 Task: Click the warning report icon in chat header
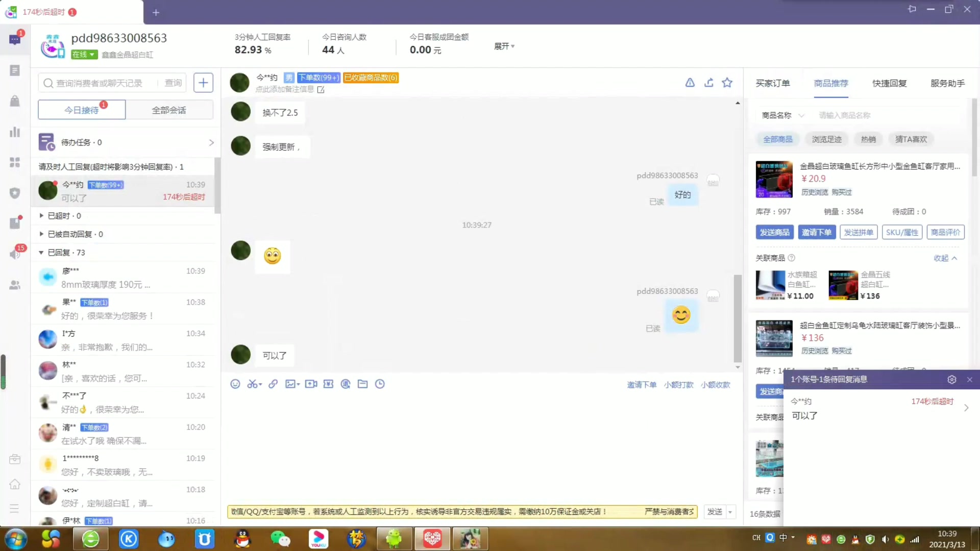click(x=690, y=83)
